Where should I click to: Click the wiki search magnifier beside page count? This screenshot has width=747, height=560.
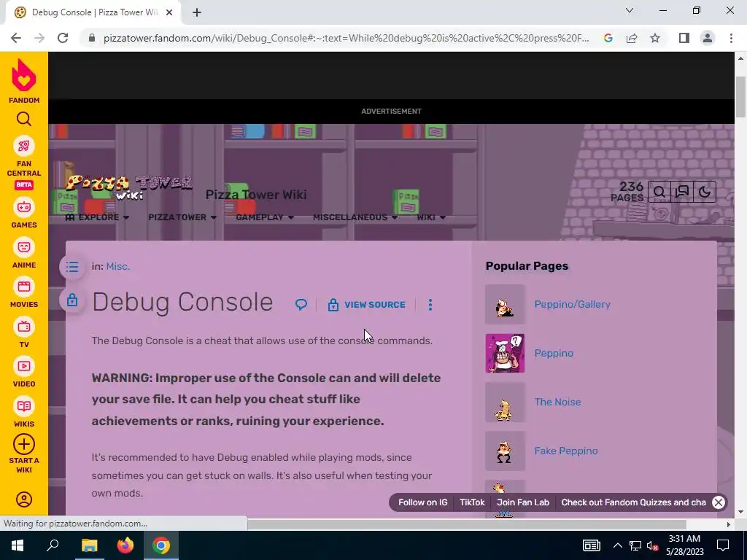(x=659, y=192)
